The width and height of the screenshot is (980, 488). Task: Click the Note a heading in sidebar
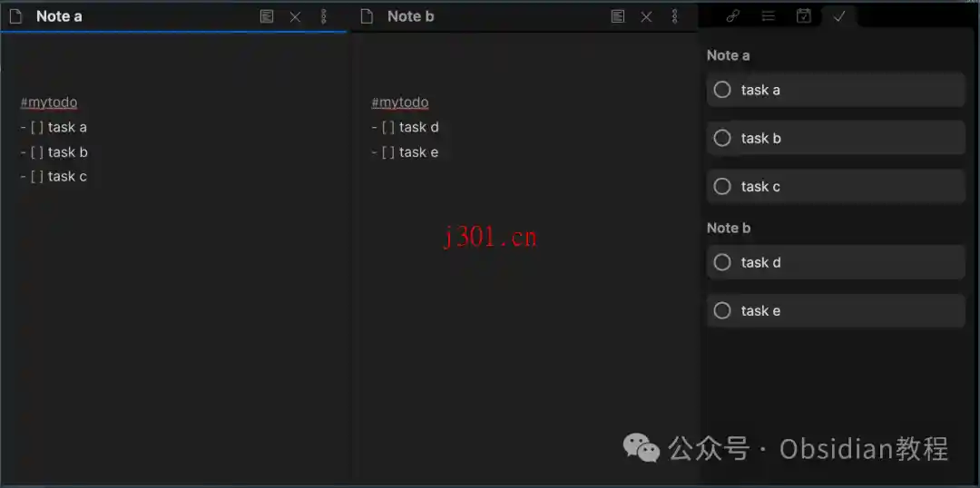[x=728, y=55]
